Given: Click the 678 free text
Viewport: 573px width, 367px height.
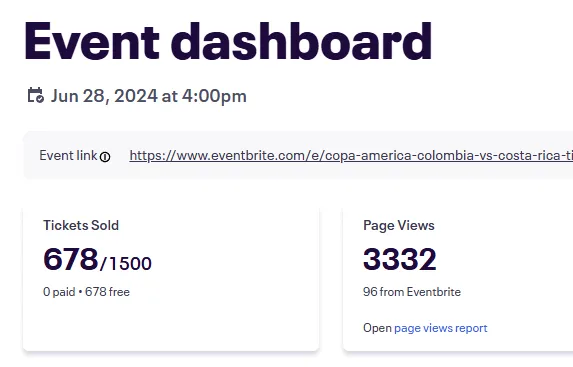Looking at the screenshot, I should (107, 292).
